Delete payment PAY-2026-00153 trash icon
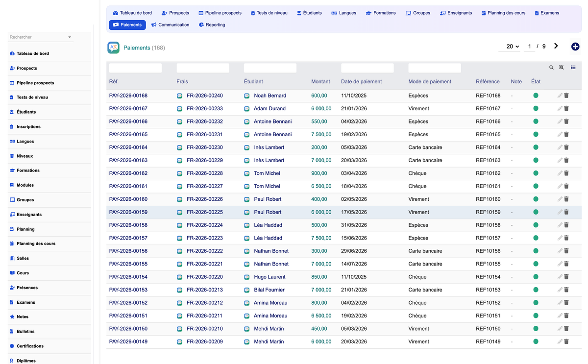 566,290
